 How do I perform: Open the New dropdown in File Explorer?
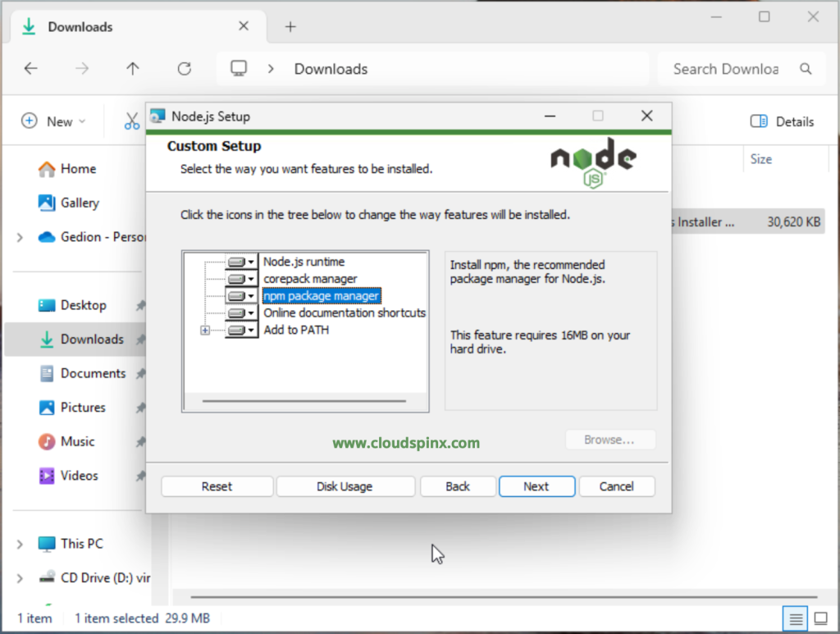click(x=53, y=121)
